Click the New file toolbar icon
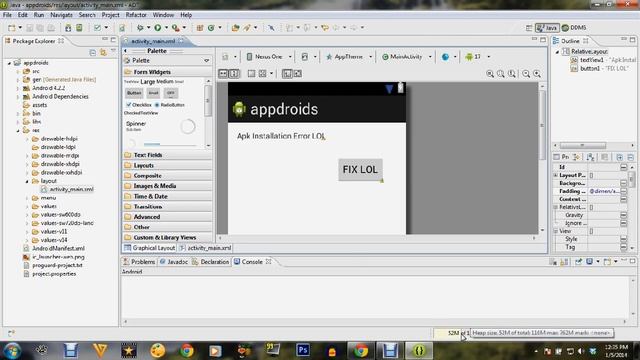 click(12, 27)
